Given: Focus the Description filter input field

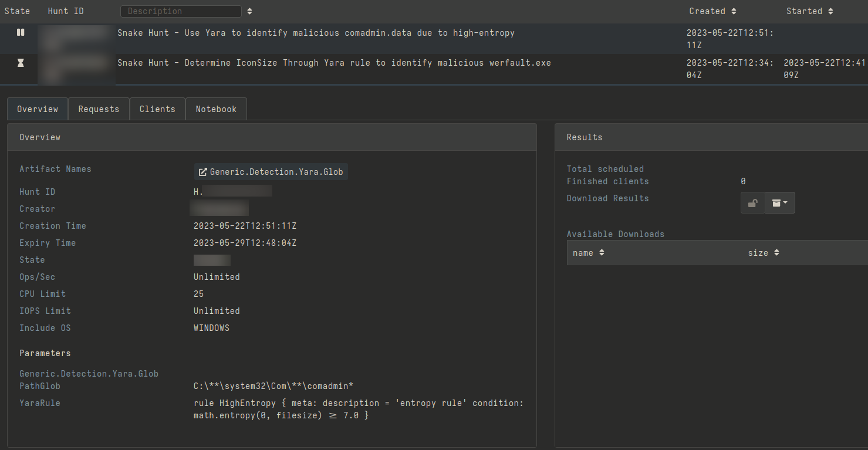Looking at the screenshot, I should pyautogui.click(x=181, y=11).
